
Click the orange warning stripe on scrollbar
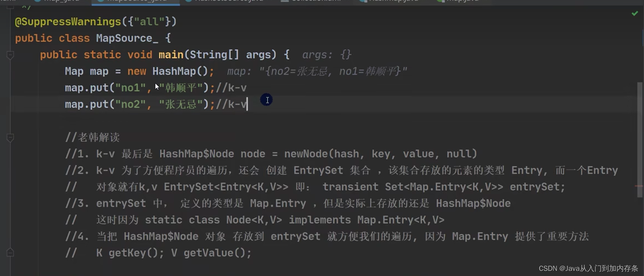639,186
